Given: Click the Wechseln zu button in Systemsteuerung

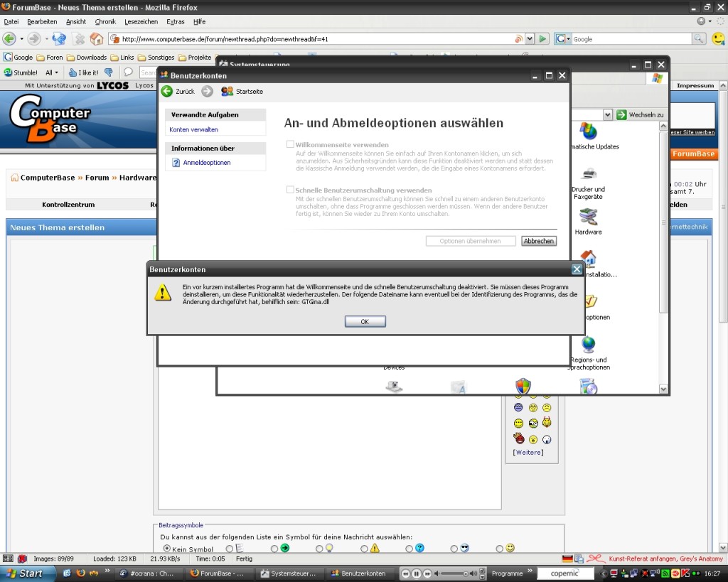Looking at the screenshot, I should (x=641, y=114).
